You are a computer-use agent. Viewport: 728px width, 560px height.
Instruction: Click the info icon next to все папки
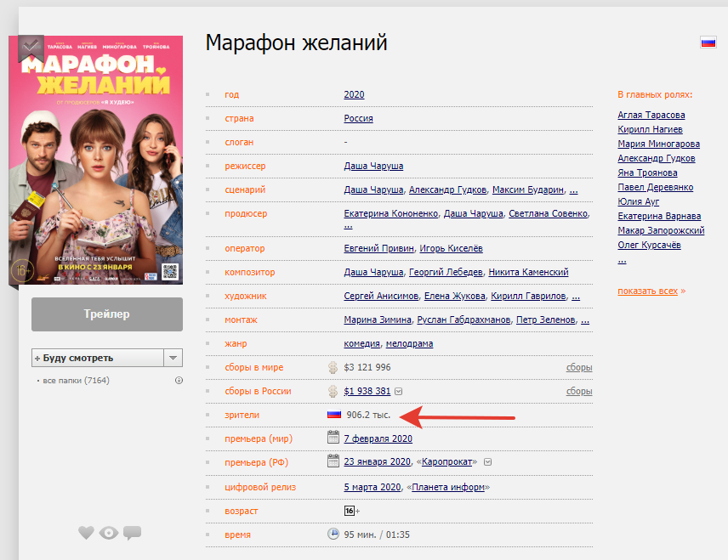tap(179, 381)
